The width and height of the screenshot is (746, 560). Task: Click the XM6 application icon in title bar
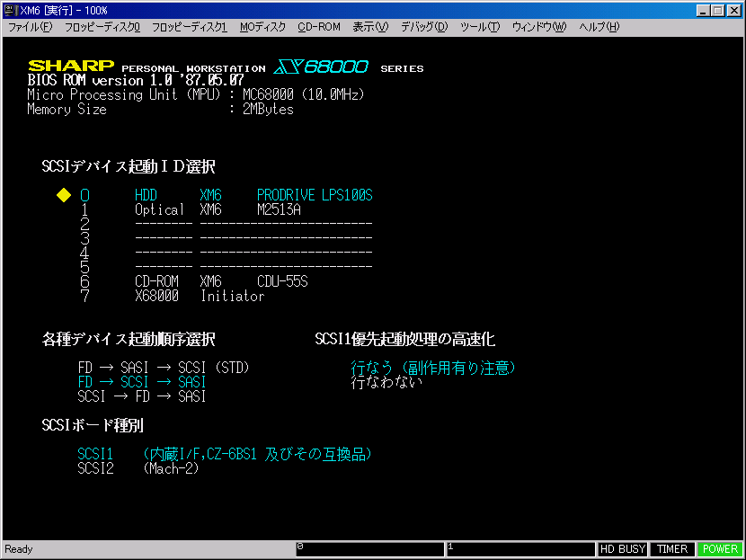11,10
